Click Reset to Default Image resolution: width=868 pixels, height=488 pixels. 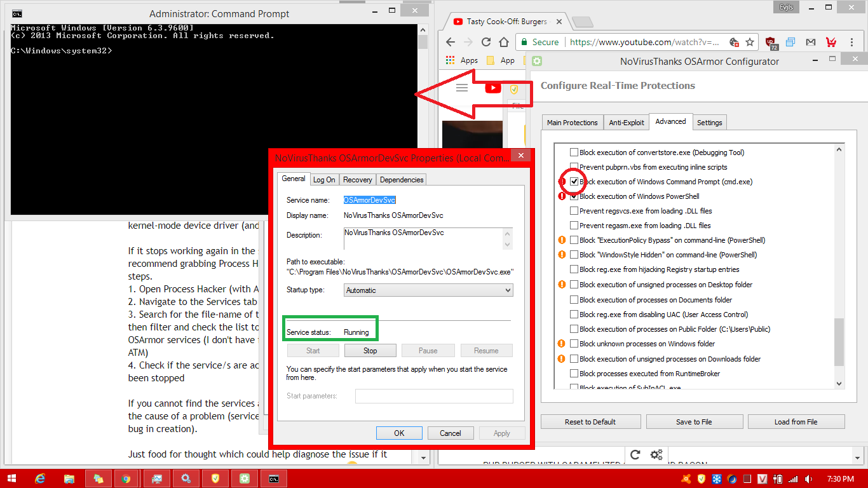point(590,422)
